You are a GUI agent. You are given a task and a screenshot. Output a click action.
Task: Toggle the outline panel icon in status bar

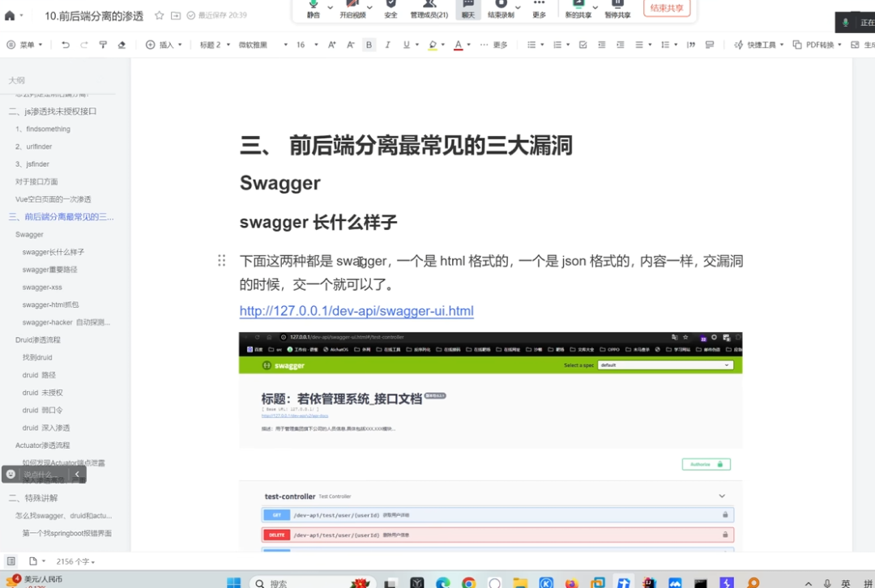click(x=11, y=561)
